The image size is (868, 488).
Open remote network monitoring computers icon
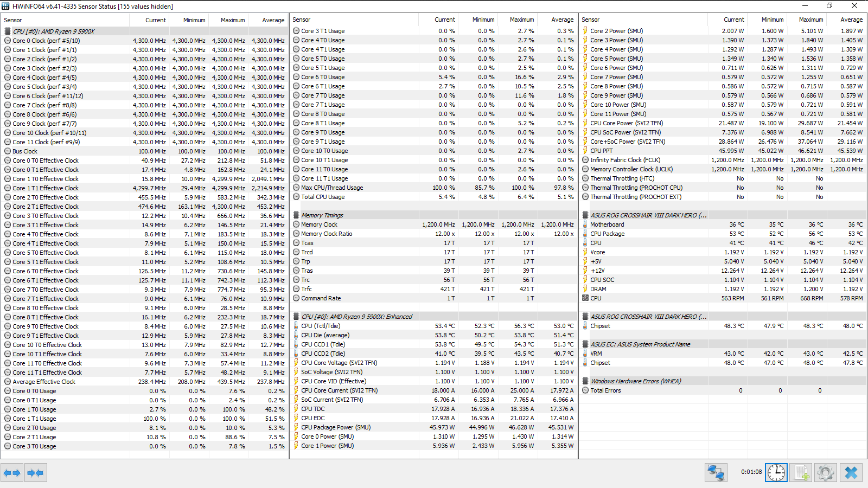coord(716,473)
